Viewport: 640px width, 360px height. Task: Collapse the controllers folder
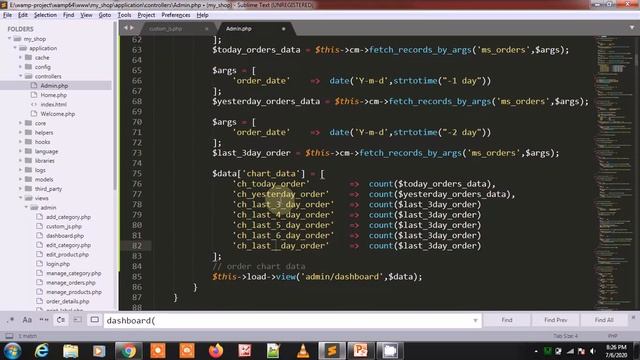[x=20, y=76]
